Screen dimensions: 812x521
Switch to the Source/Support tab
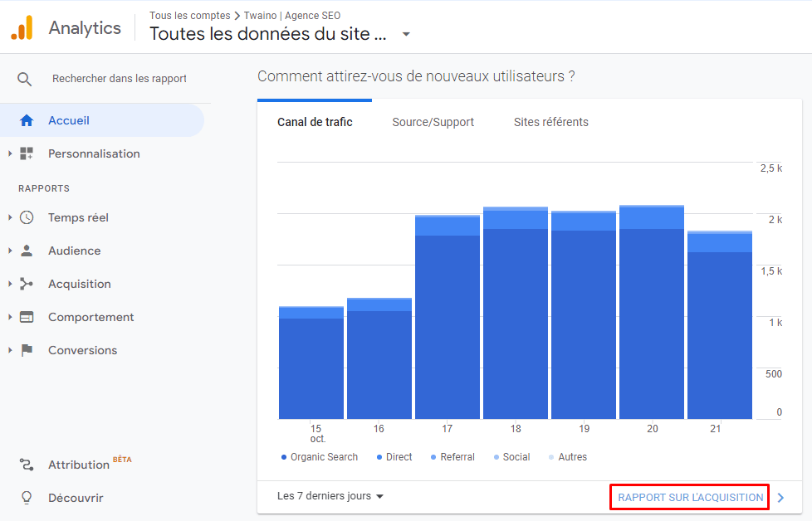pos(433,122)
